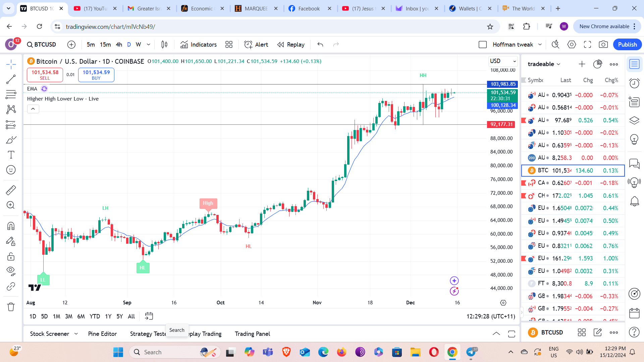
Task: Toggle stay in drawing mode
Action: pyautogui.click(x=11, y=241)
